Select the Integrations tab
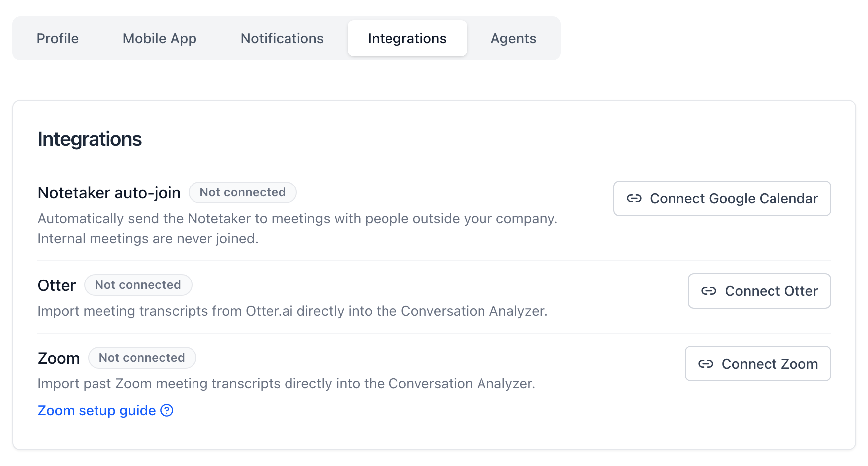This screenshot has width=868, height=466. point(407,38)
